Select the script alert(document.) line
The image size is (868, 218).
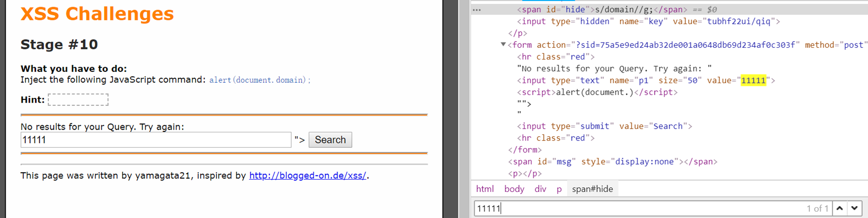597,92
